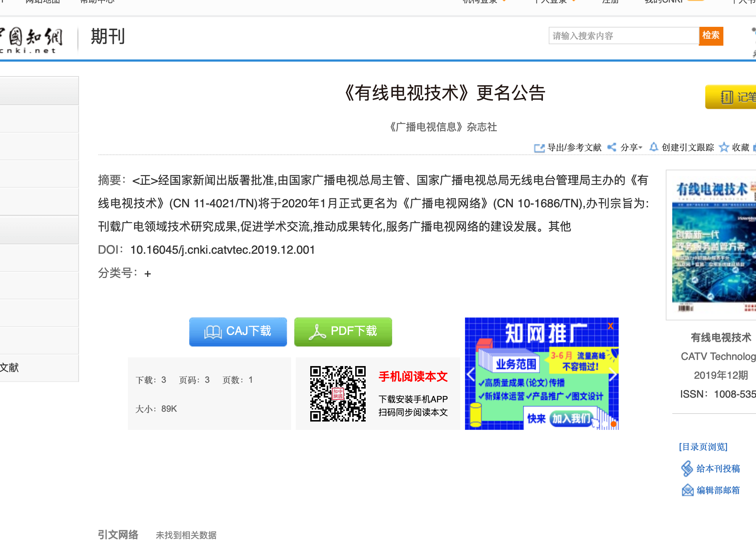Expand the 分类号 plus sign

click(x=148, y=274)
